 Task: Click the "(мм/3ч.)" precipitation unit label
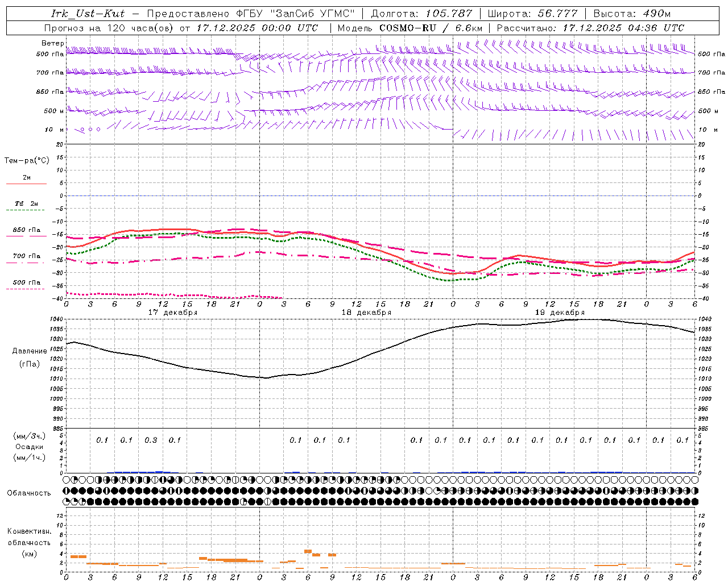(x=30, y=436)
